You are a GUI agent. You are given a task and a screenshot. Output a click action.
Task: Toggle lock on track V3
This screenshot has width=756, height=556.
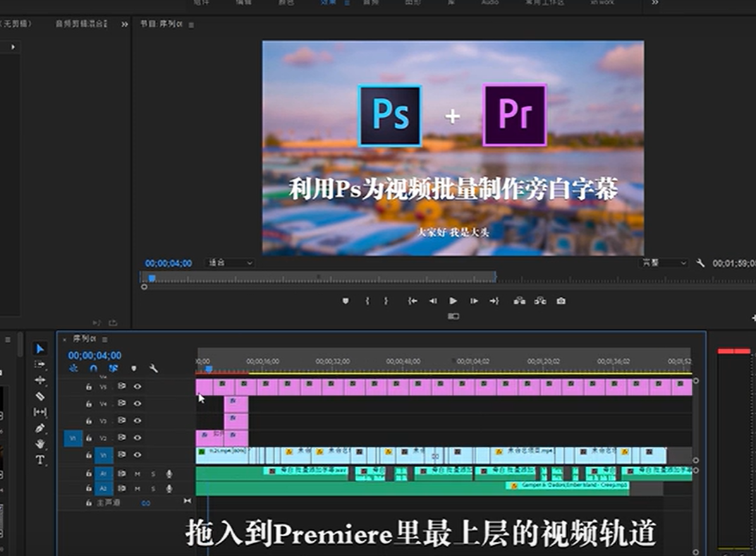point(89,421)
